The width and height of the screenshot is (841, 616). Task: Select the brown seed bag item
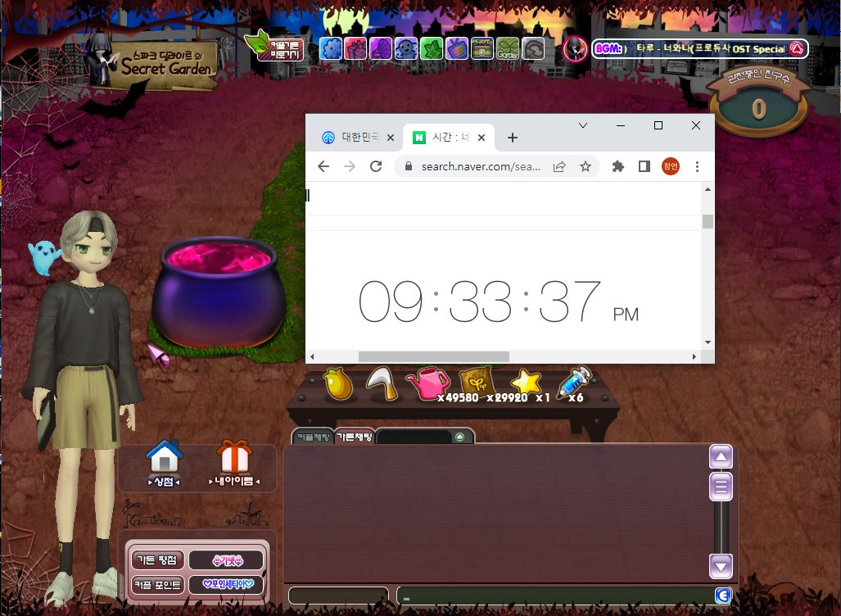coord(475,383)
